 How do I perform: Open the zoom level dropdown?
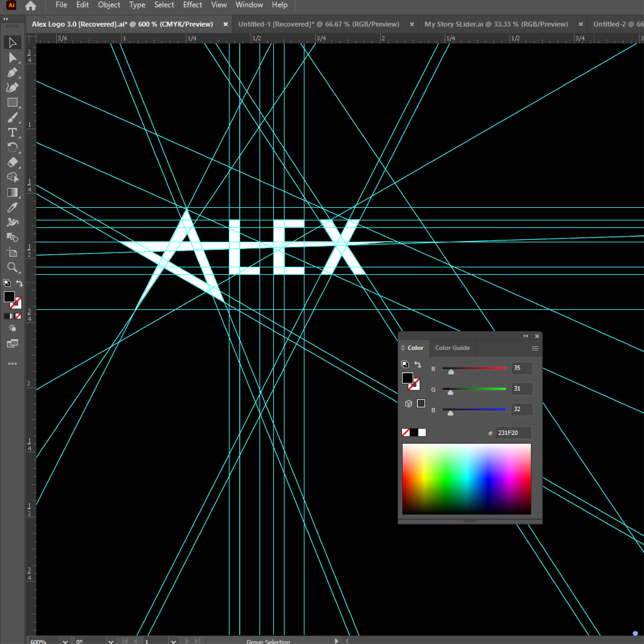click(65, 641)
